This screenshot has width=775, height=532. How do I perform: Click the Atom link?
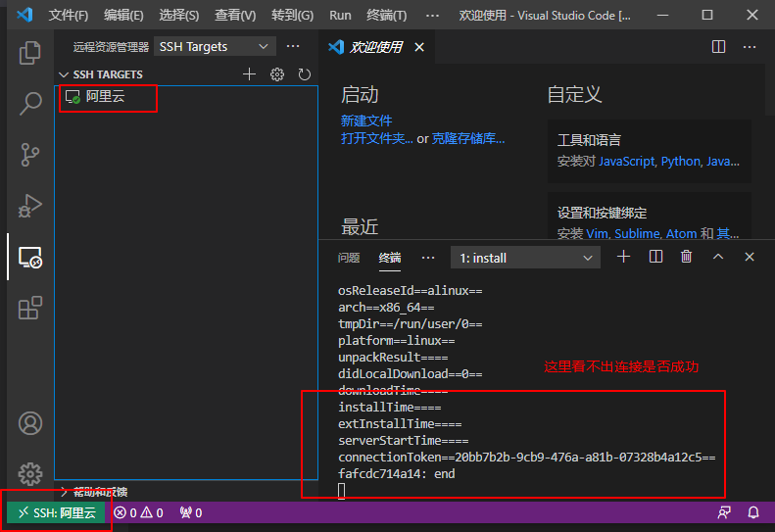click(681, 233)
